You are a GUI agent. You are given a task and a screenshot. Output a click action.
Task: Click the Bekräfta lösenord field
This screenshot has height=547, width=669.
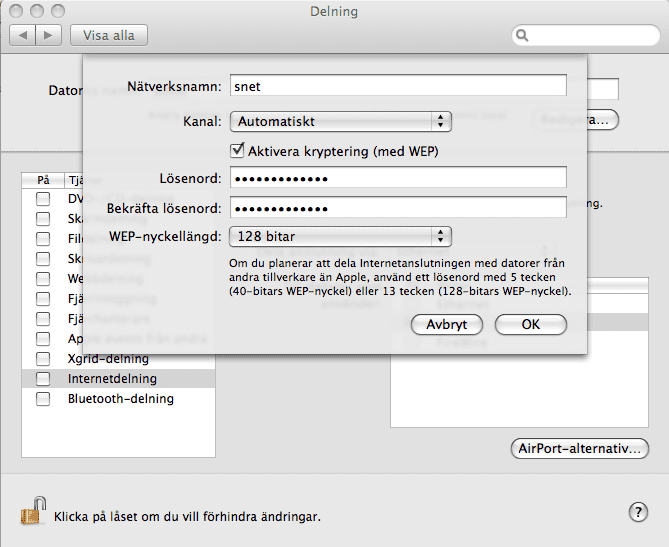click(398, 208)
